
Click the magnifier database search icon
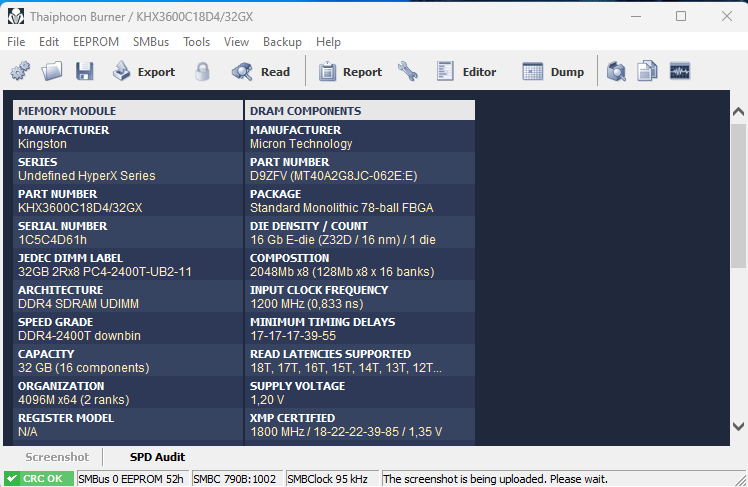[616, 72]
